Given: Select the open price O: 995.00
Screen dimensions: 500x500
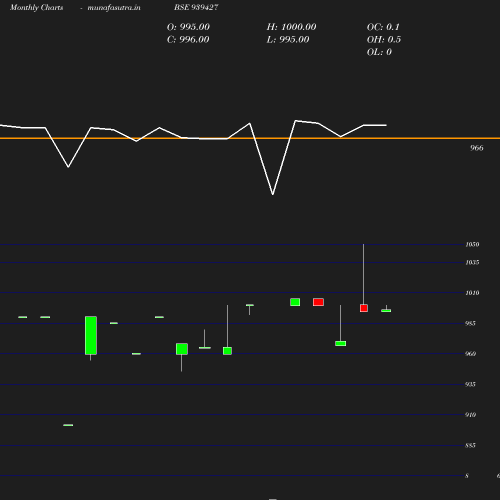Looking at the screenshot, I should [188, 27].
